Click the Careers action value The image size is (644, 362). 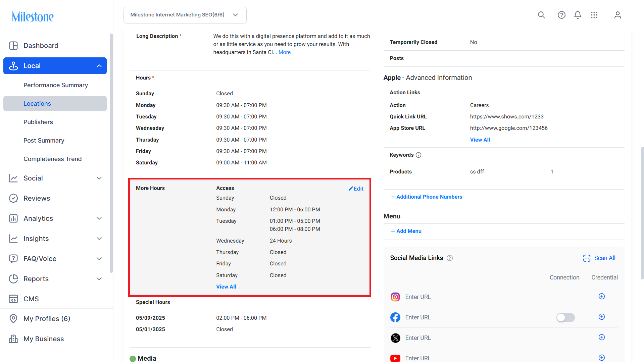[479, 105]
